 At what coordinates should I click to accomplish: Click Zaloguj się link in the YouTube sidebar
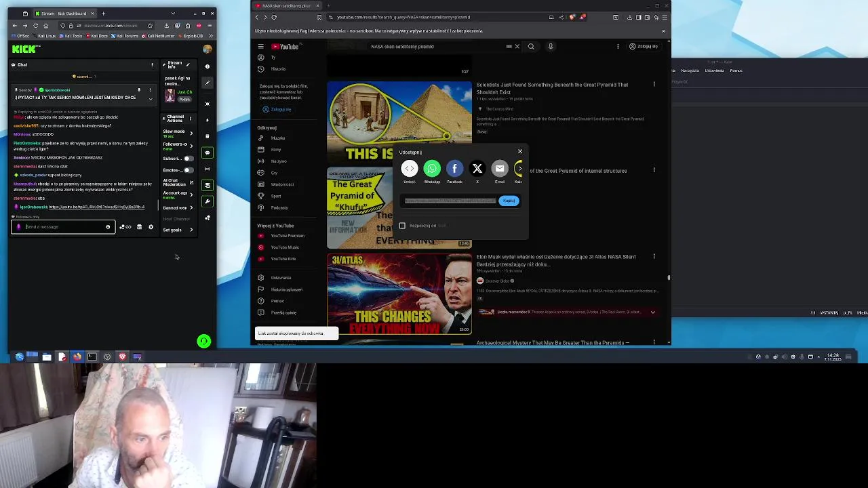click(277, 110)
